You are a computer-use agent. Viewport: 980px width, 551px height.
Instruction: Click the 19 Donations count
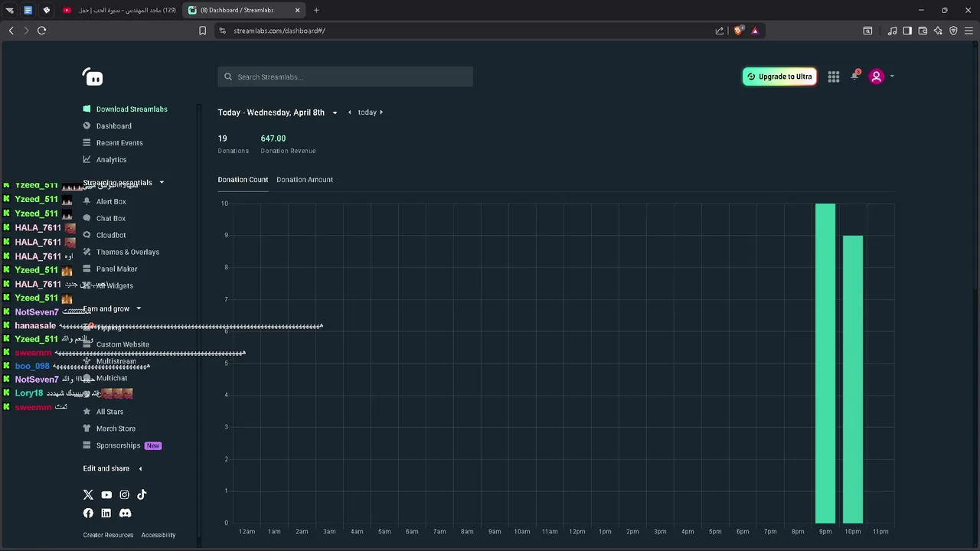tap(222, 139)
